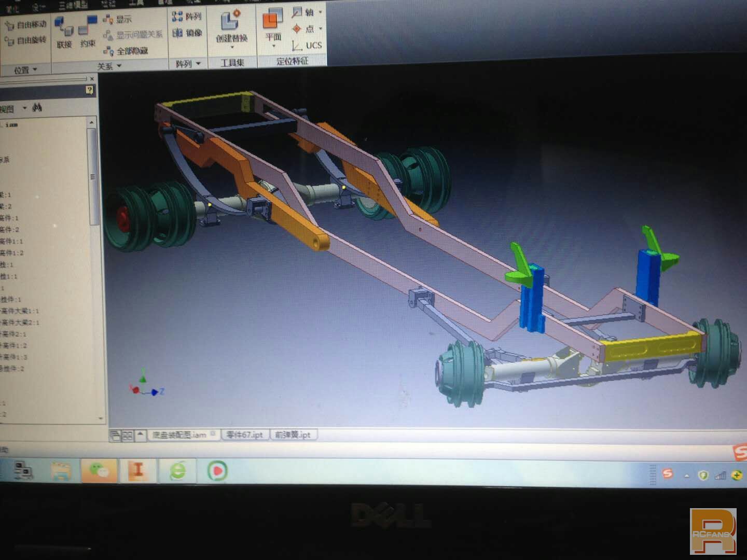Select browser item ending 高件大梁2:1
747x560 pixels.
[20, 322]
